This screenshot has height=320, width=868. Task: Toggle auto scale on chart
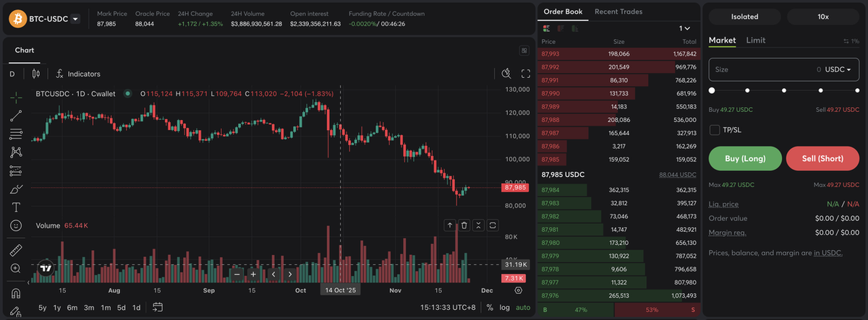coord(522,307)
